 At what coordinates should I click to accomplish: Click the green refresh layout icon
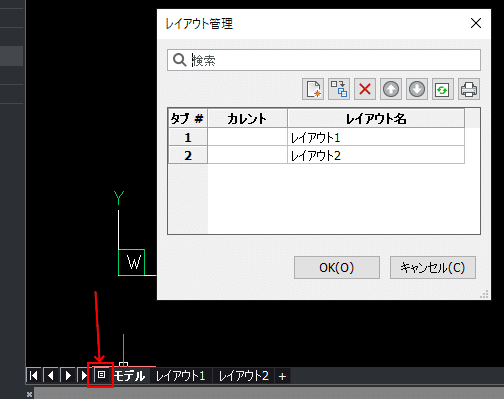pos(443,89)
